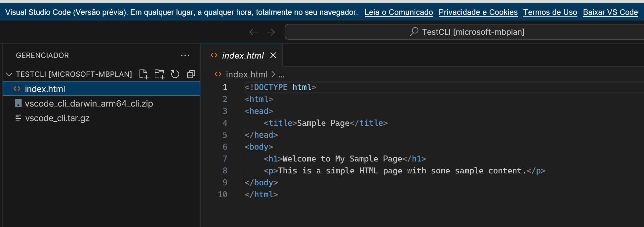Image resolution: width=644 pixels, height=227 pixels.
Task: Click the breadcrumb ellipsis symbol path
Action: [x=282, y=75]
